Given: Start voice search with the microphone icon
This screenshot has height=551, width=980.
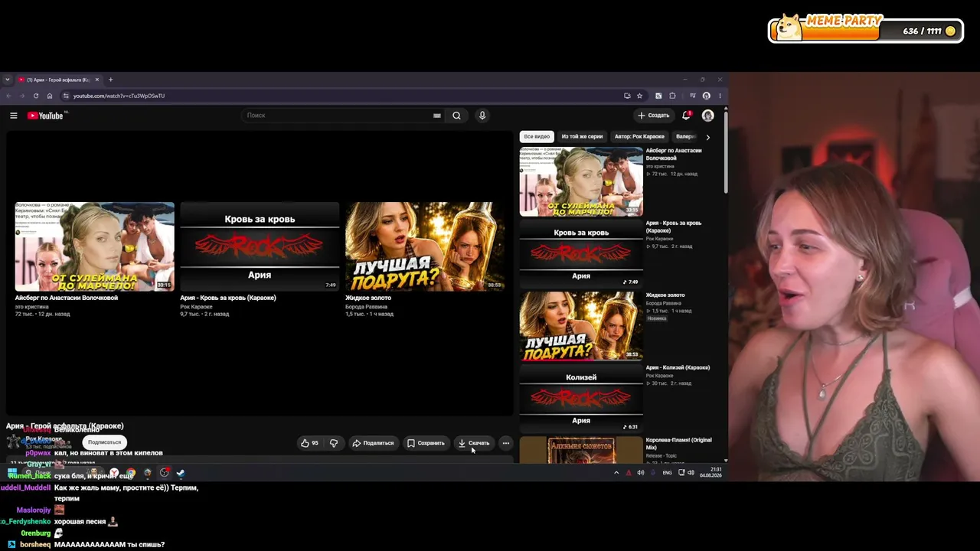Looking at the screenshot, I should (x=482, y=116).
